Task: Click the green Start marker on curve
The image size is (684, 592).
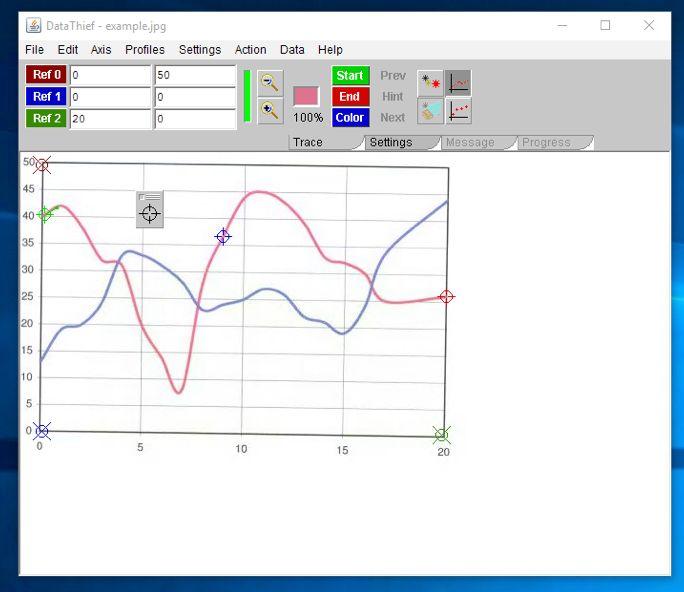Action: pyautogui.click(x=44, y=214)
